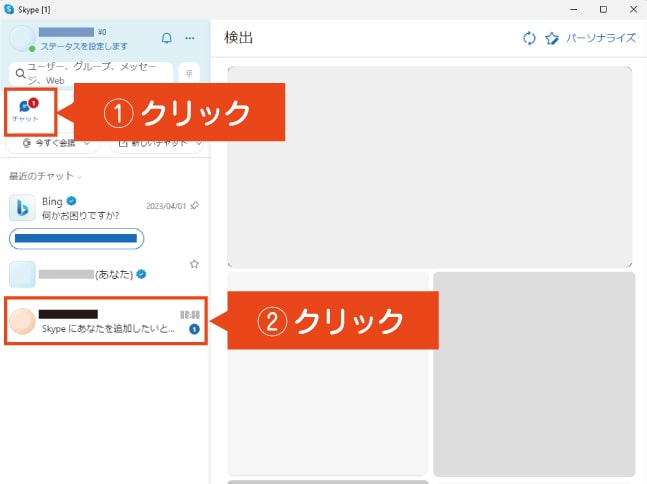Click the refresh icon in the 検出 header
647x484 pixels.
coord(529,38)
